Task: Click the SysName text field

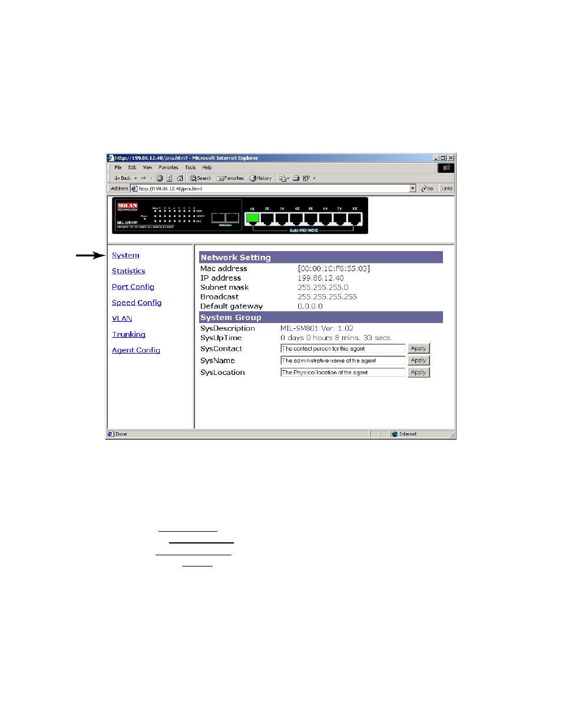Action: pyautogui.click(x=343, y=360)
